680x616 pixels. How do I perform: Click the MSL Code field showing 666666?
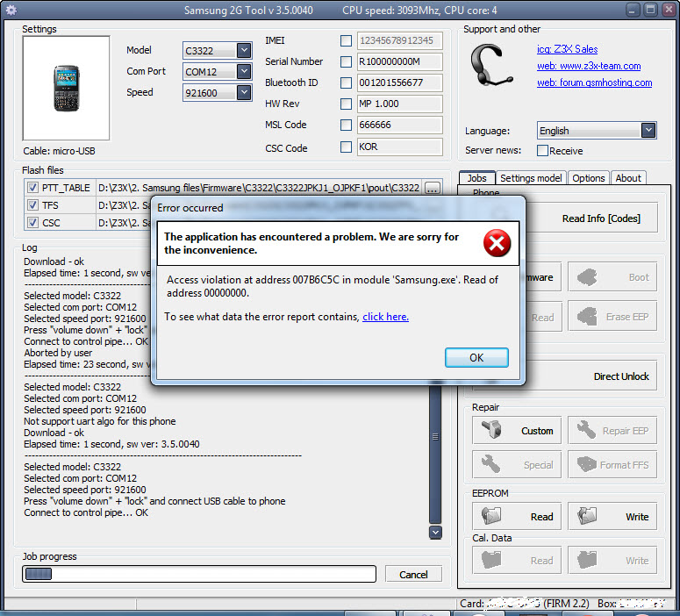399,125
